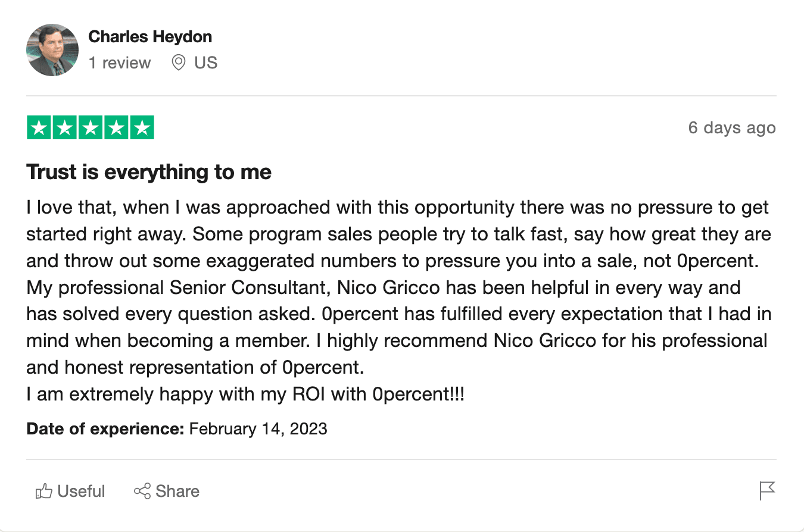
Task: Click the fifth green star in the rating
Action: (142, 128)
